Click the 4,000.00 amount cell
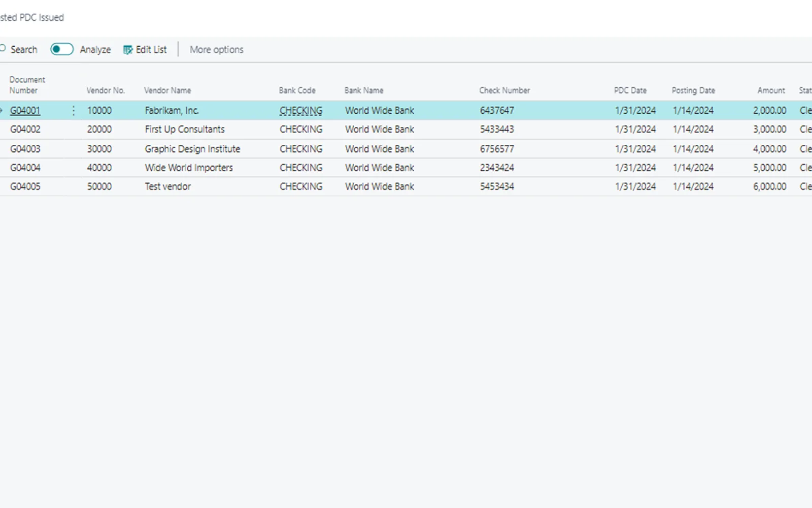The height and width of the screenshot is (508, 812). click(x=770, y=149)
